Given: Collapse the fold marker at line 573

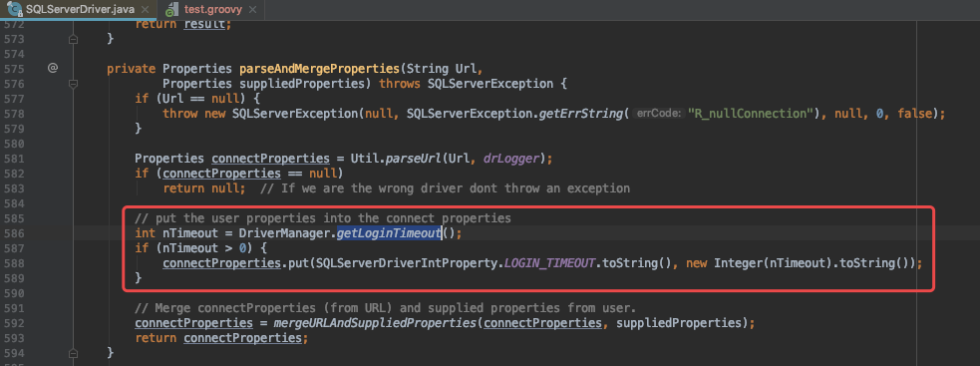Looking at the screenshot, I should (73, 39).
